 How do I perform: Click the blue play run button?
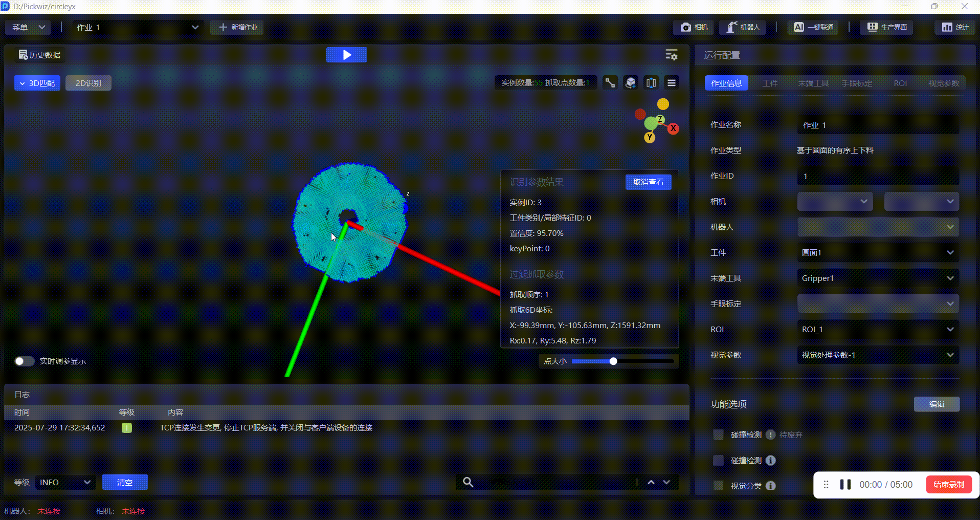coord(346,55)
